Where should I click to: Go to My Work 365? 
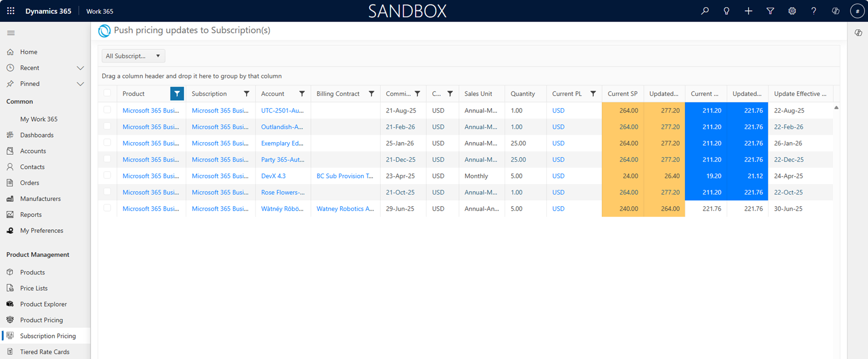[39, 119]
